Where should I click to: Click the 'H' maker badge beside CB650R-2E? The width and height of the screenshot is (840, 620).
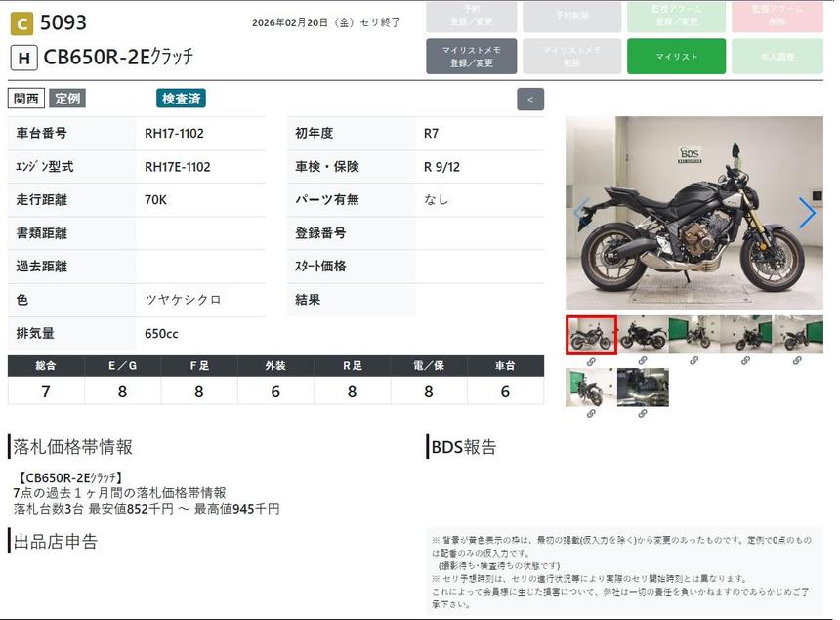(23, 58)
